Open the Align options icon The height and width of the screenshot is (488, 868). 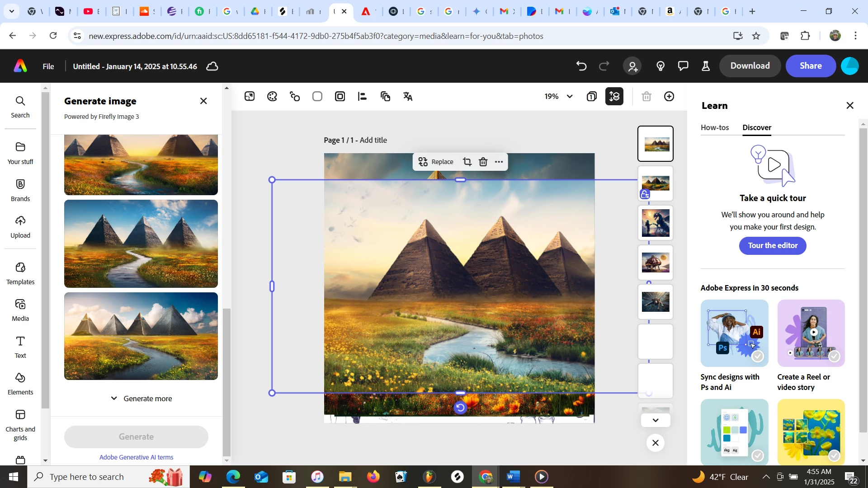pos(362,96)
